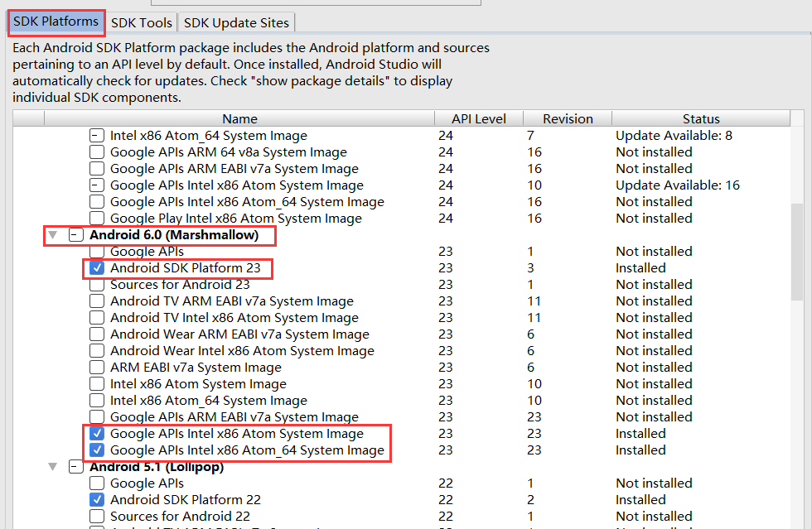Toggle the Intel x86 Atom_64 System Image API 24 checkbox
This screenshot has height=529, width=812.
(x=97, y=136)
